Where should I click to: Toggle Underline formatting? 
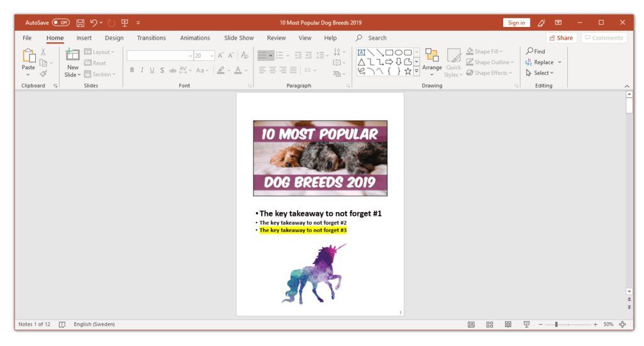pyautogui.click(x=152, y=70)
